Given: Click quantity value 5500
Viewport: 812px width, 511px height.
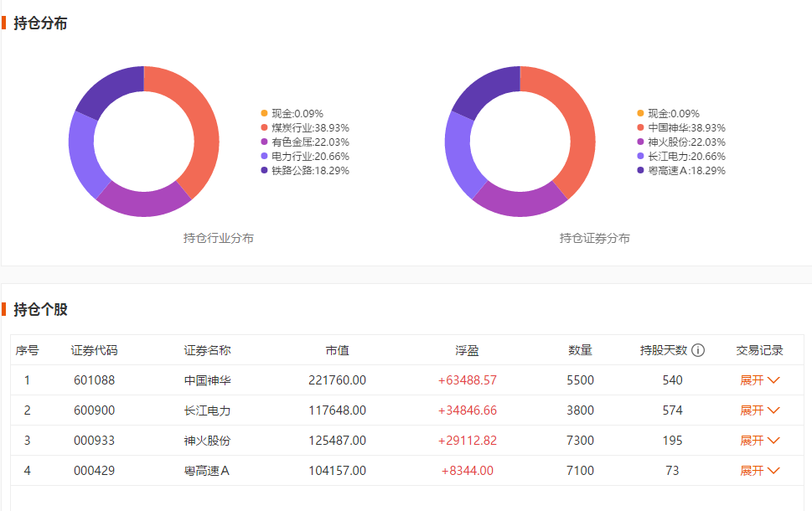Looking at the screenshot, I should (580, 380).
